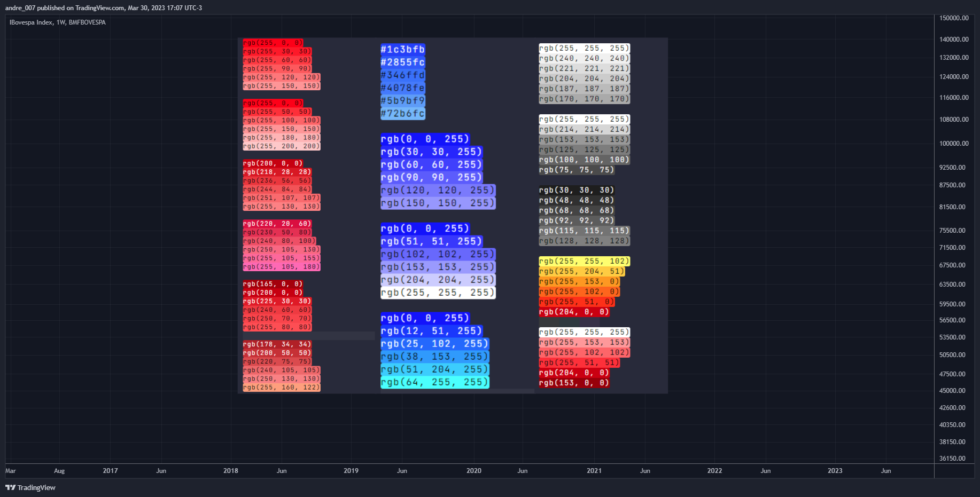Click the rgb(255, 120, 120) label

pyautogui.click(x=282, y=77)
